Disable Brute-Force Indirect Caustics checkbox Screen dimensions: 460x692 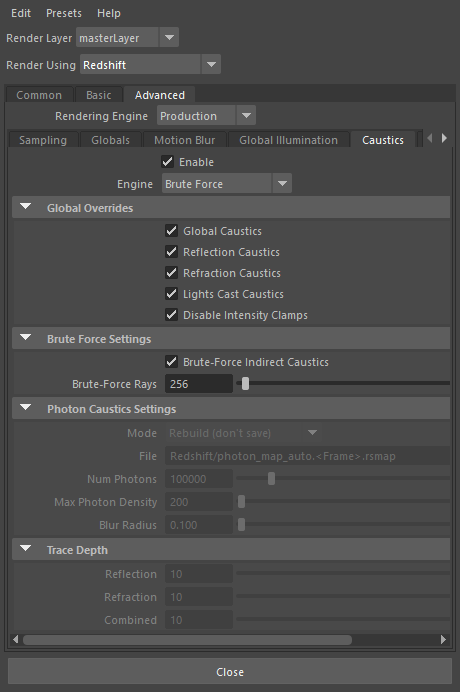[x=171, y=362]
